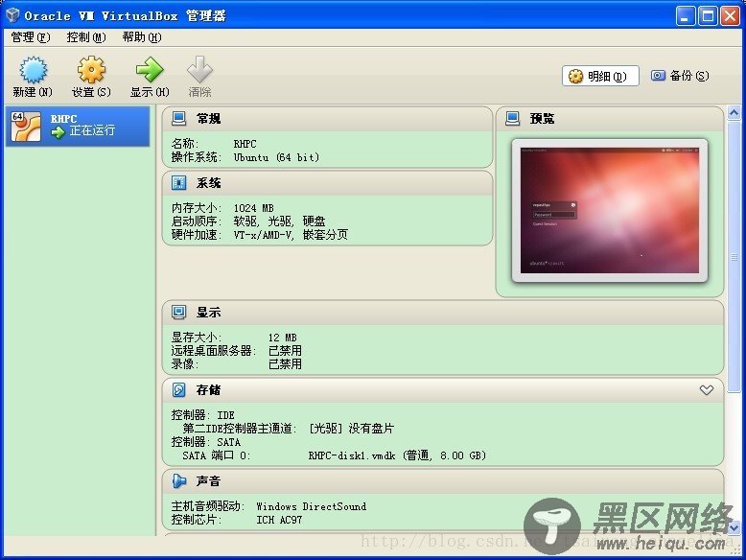Click the 系统 section header title
This screenshot has height=560, width=746.
click(208, 183)
